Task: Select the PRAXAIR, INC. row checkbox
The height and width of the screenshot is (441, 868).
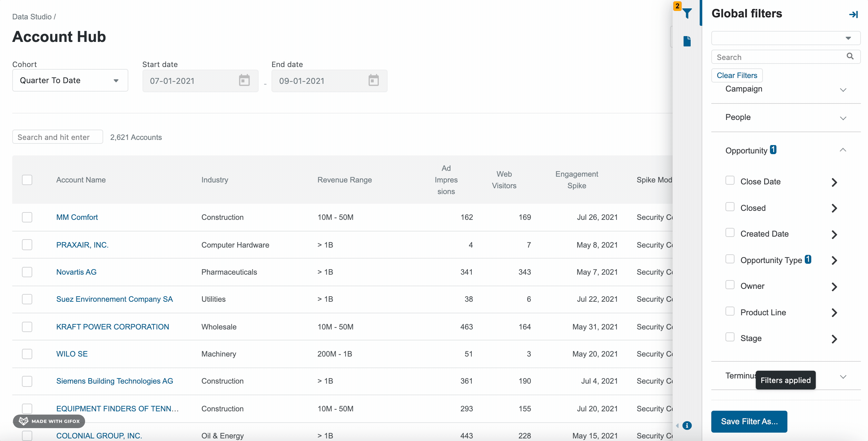Action: click(x=27, y=245)
